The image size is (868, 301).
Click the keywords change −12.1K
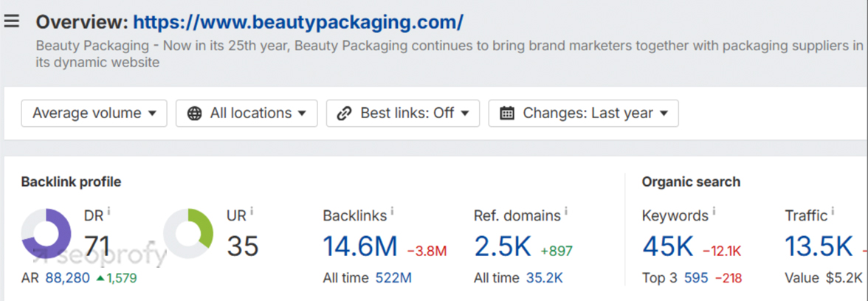723,251
